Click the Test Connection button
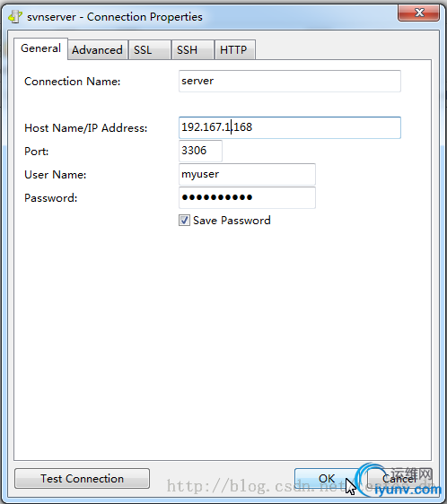The width and height of the screenshot is (447, 504). pyautogui.click(x=82, y=479)
